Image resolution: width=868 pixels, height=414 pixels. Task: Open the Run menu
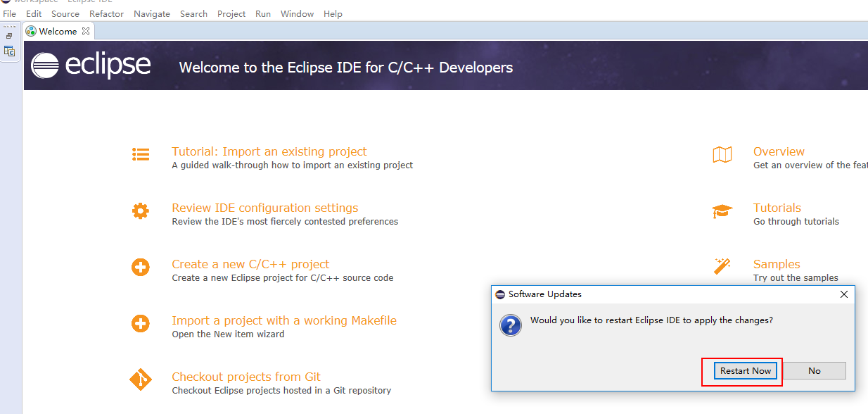click(x=263, y=13)
